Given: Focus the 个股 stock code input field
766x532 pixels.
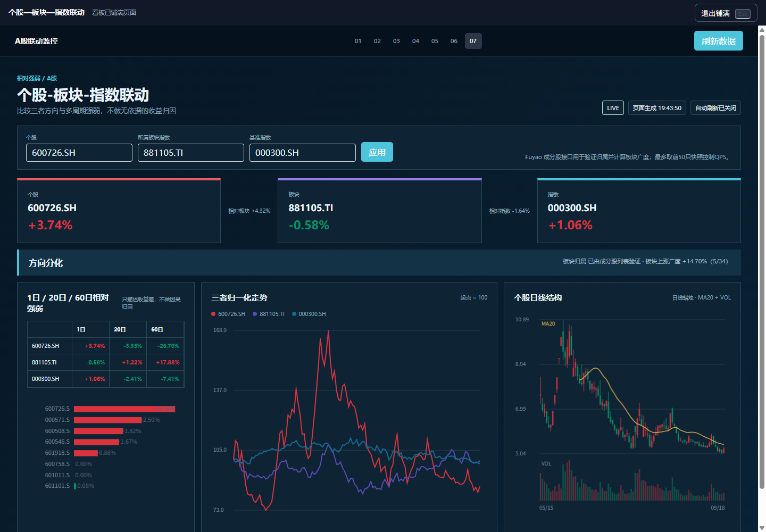Looking at the screenshot, I should tap(79, 153).
